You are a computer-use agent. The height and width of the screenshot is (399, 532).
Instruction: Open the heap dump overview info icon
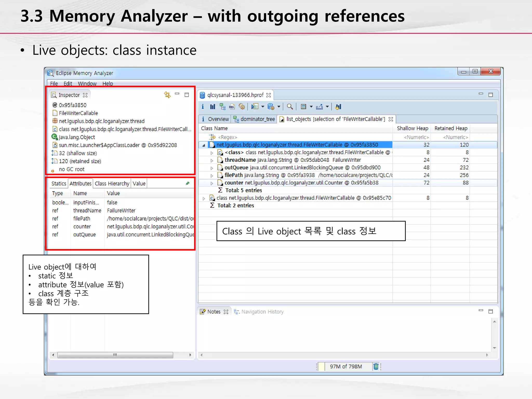(203, 107)
